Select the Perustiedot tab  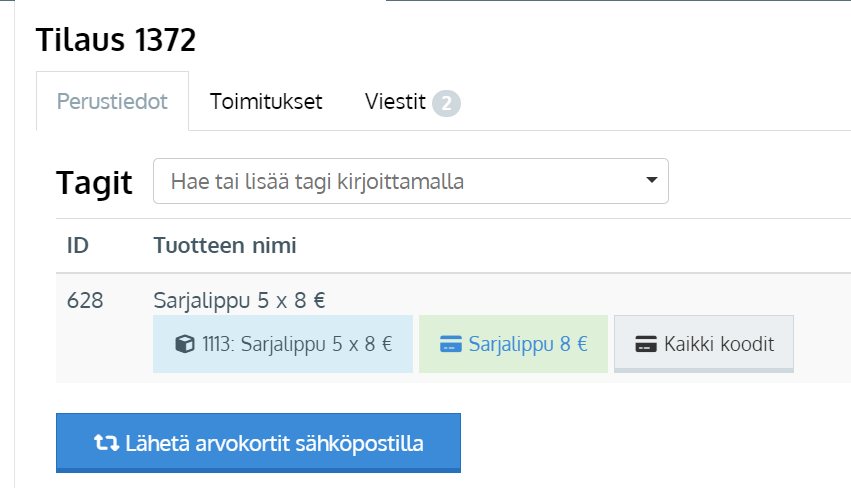[112, 102]
